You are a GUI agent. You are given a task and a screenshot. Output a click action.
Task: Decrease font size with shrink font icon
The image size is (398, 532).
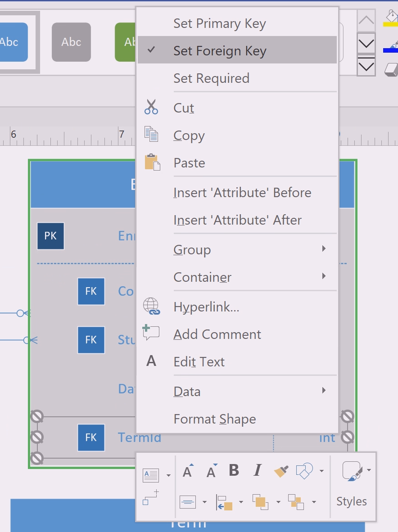(x=212, y=471)
